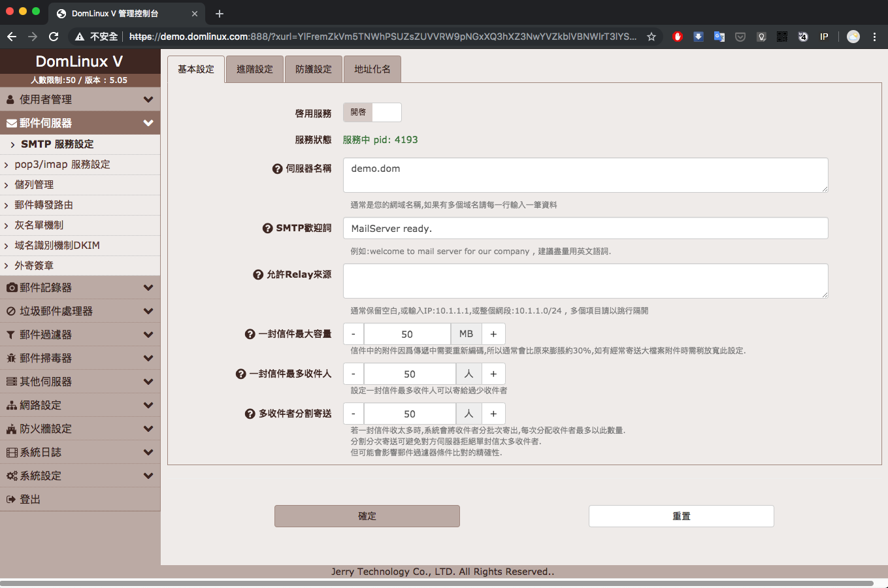Increase 多收件者分割寄送 with plus
This screenshot has width=888, height=588.
coord(493,414)
